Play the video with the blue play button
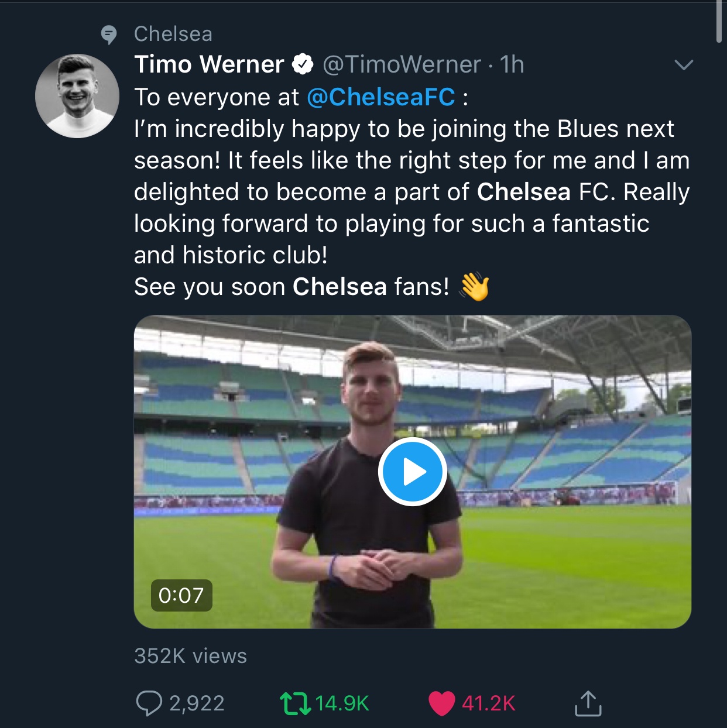 413,472
